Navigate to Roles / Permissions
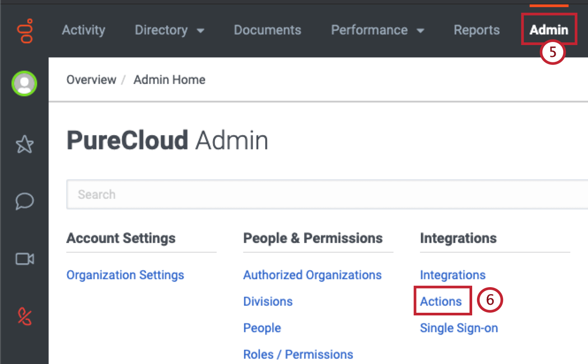 [x=298, y=354]
